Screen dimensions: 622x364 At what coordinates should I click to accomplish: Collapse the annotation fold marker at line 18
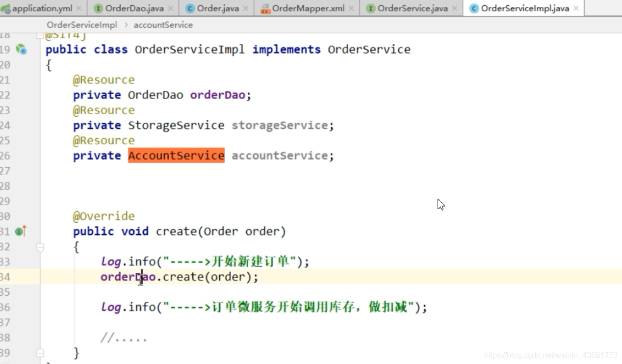[40, 35]
